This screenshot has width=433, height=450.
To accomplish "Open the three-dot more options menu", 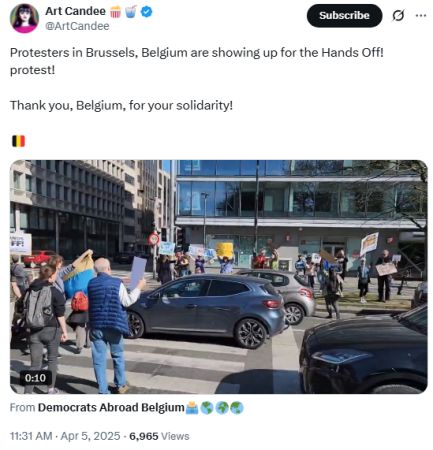I will point(421,15).
